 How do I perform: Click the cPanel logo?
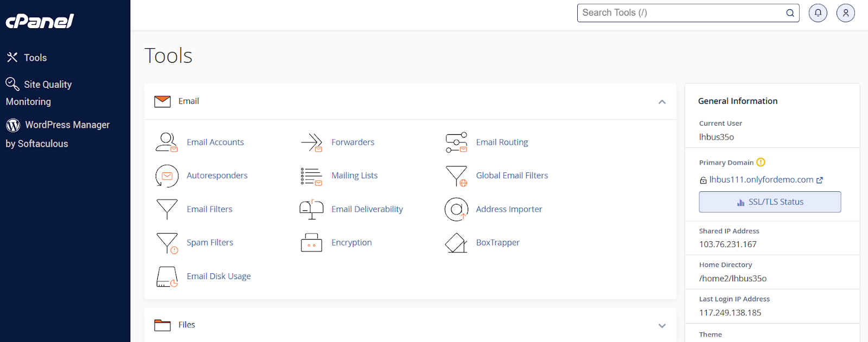pos(40,21)
